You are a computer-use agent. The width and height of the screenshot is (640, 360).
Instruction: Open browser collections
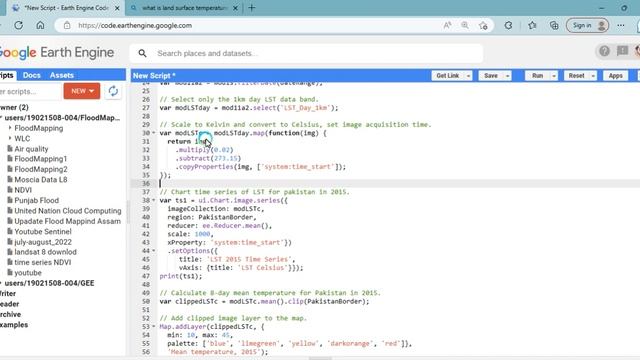click(x=554, y=25)
